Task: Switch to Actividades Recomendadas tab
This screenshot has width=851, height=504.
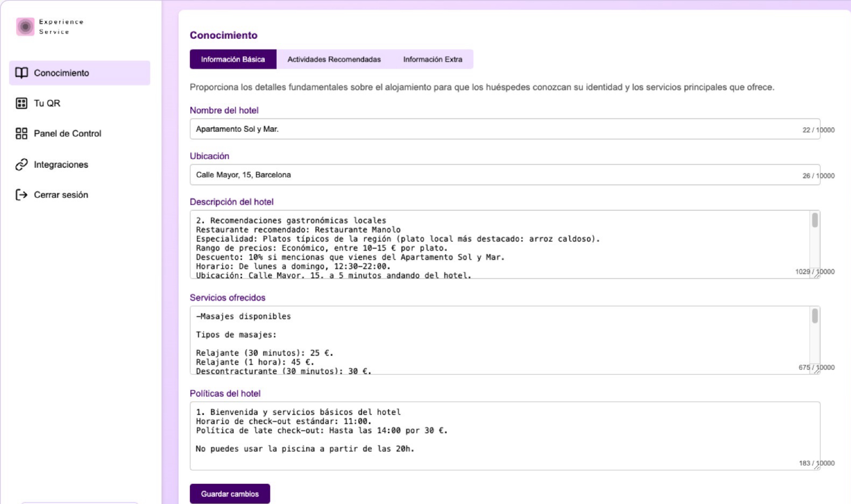Action: coord(334,59)
